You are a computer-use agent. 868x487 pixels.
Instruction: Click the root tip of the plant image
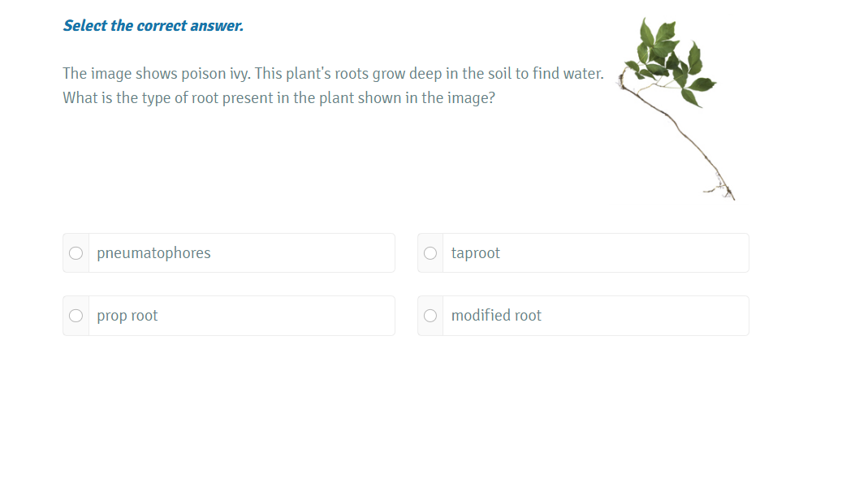pyautogui.click(x=728, y=192)
